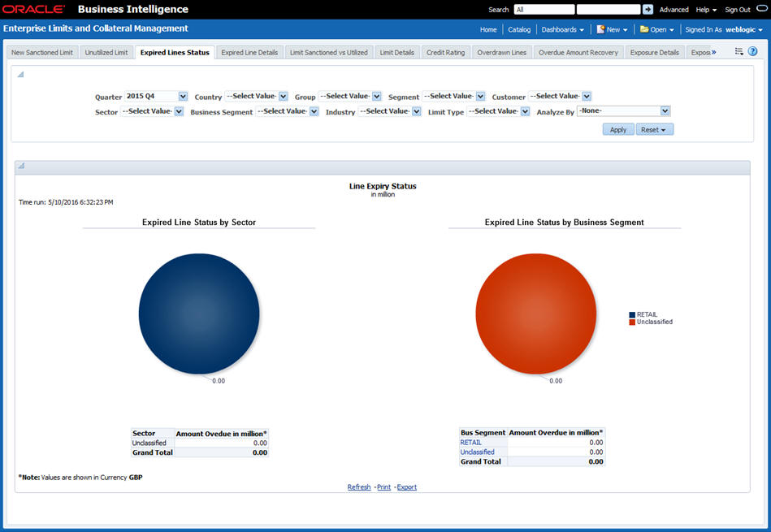The width and height of the screenshot is (771, 532).
Task: Collapse the prompts section triangle icon
Action: point(20,75)
